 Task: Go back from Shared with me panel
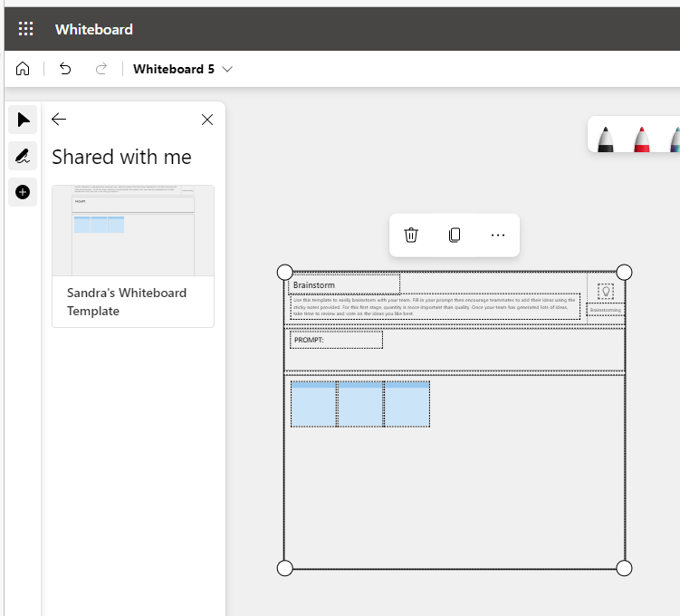59,120
